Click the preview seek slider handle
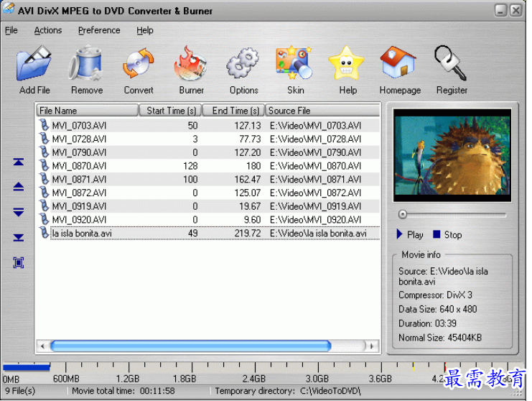 tap(402, 214)
